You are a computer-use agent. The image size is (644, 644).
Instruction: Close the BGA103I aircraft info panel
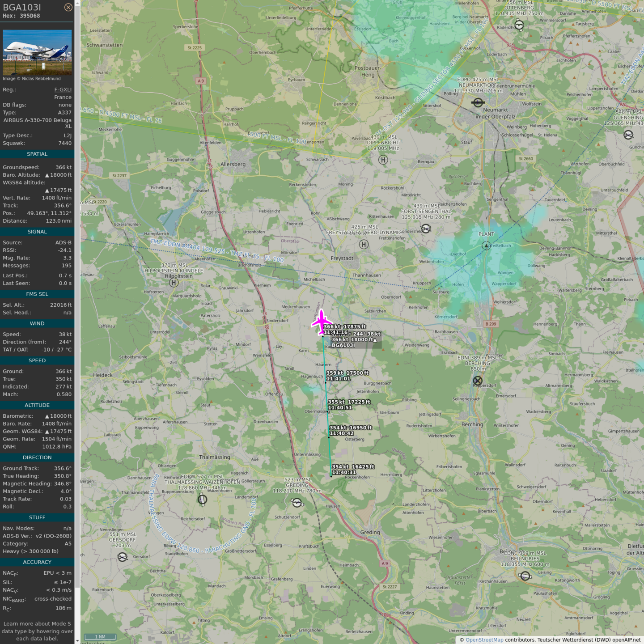tap(68, 7)
